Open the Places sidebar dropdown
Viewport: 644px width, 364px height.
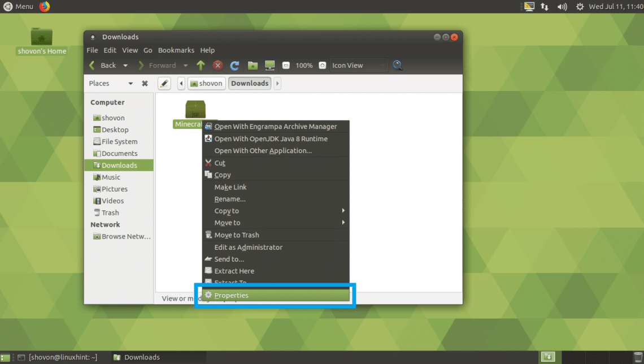[x=130, y=84]
